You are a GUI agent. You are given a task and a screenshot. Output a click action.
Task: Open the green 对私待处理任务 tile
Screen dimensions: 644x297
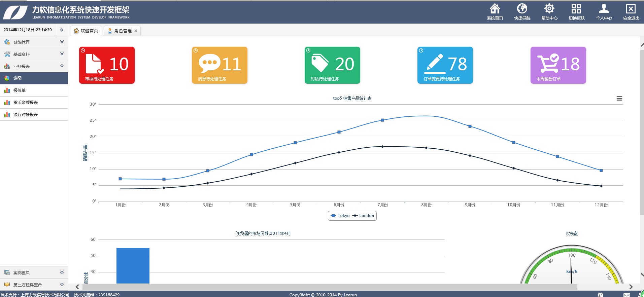pos(332,65)
